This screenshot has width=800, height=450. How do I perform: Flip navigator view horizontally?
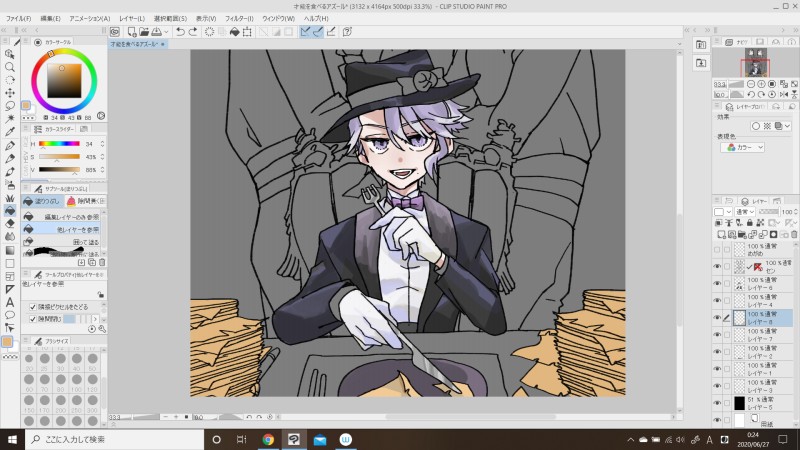[x=784, y=94]
